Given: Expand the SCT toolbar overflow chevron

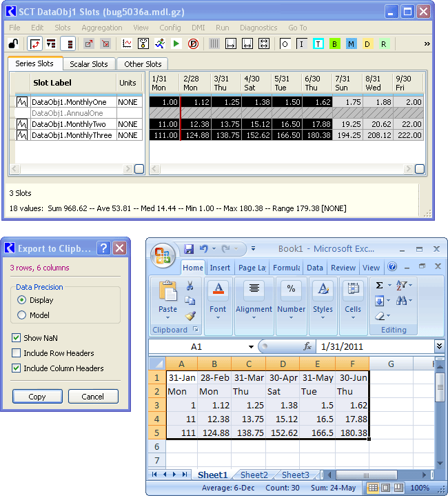Looking at the screenshot, I should tap(427, 43).
